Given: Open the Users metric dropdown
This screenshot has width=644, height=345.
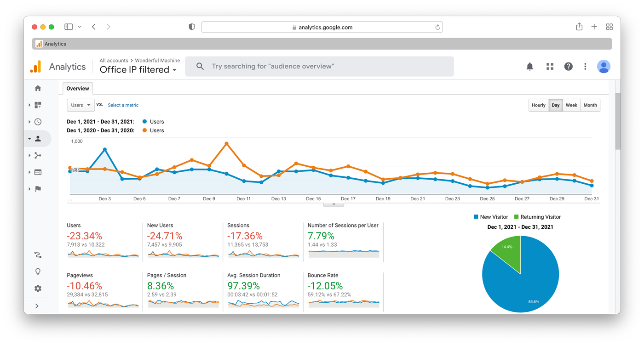Looking at the screenshot, I should click(x=80, y=105).
